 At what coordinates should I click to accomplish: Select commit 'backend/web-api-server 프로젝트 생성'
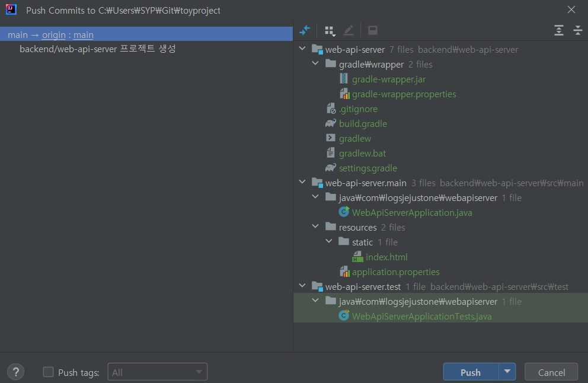point(97,49)
